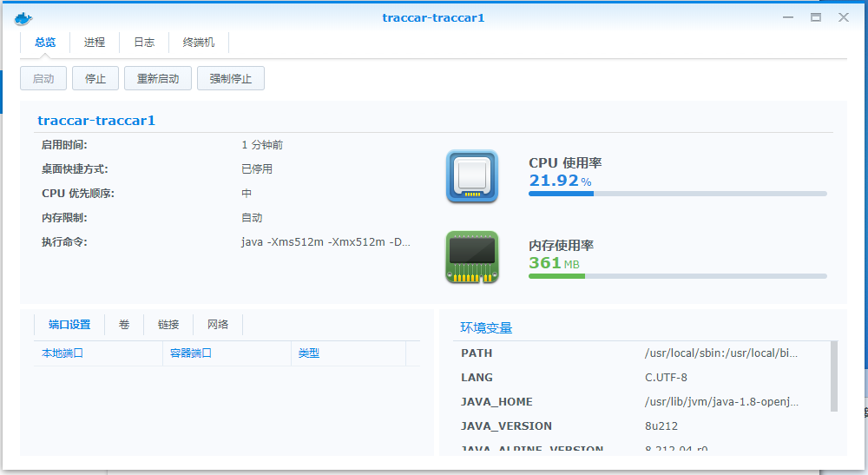Select the 链接 links tab
Image resolution: width=868 pixels, height=475 pixels.
168,325
